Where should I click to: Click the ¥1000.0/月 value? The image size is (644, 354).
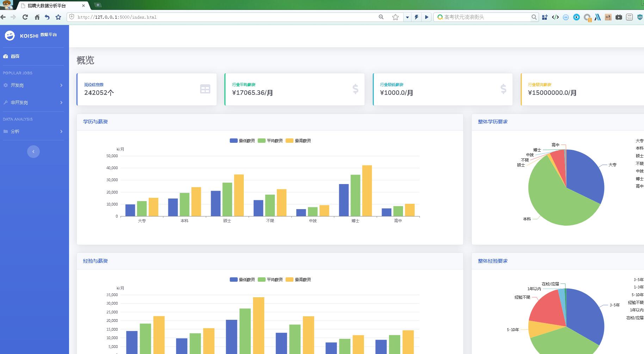[x=397, y=93]
